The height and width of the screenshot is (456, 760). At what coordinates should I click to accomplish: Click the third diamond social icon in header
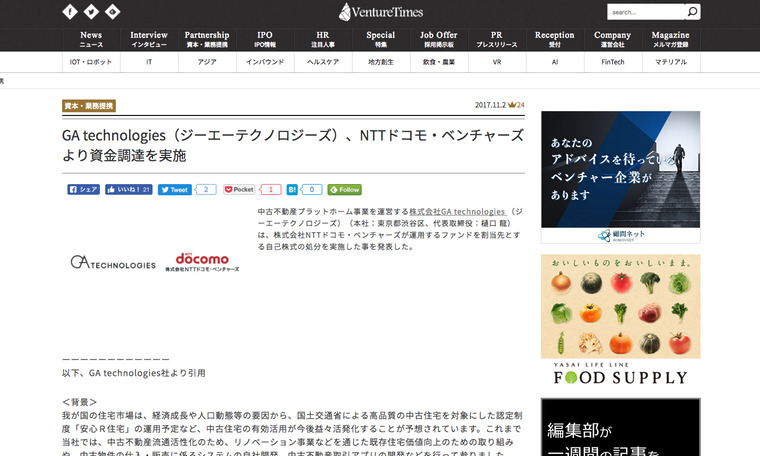pyautogui.click(x=112, y=12)
